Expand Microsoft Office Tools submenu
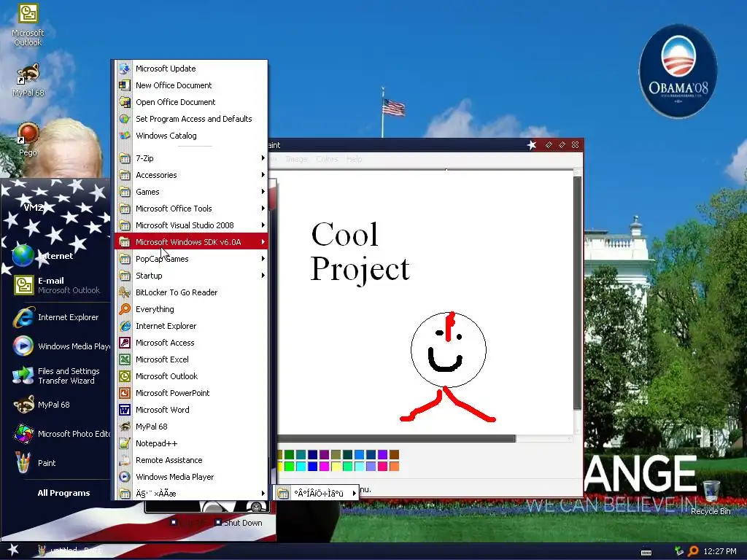This screenshot has height=560, width=747. click(190, 209)
